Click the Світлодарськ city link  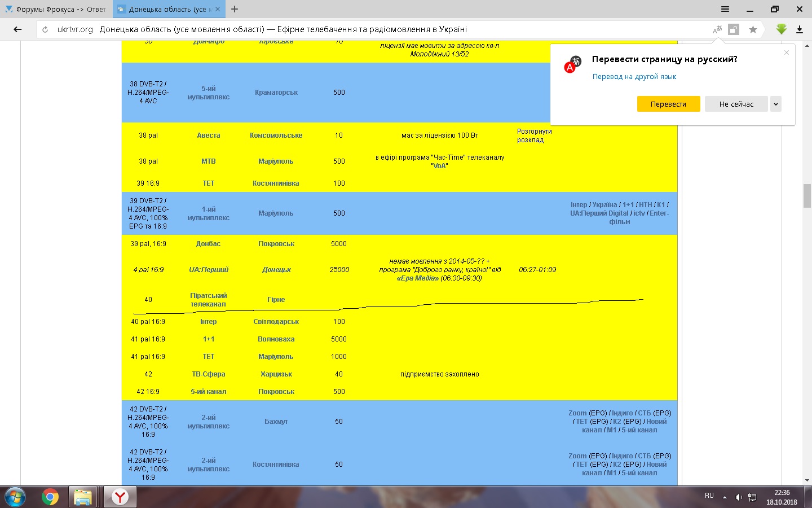[276, 322]
